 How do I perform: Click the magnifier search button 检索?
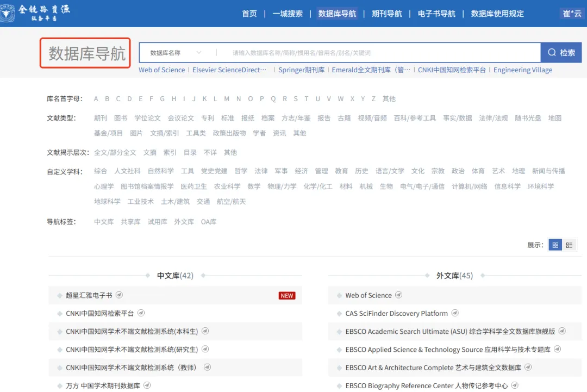[561, 52]
